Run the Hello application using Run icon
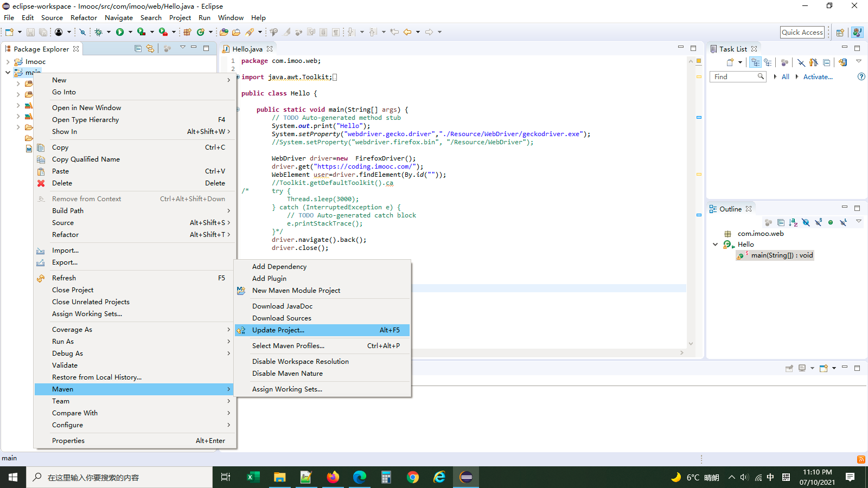 click(x=120, y=32)
